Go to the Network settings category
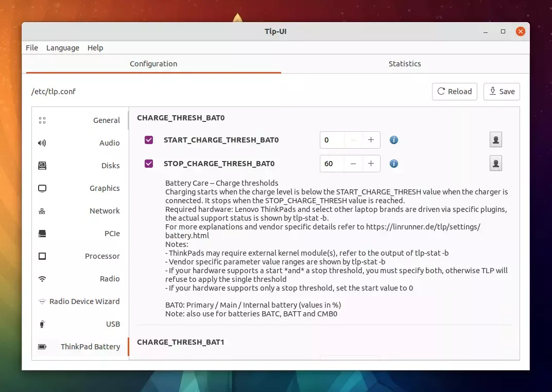Screen dimensions: 552x392 [105, 211]
